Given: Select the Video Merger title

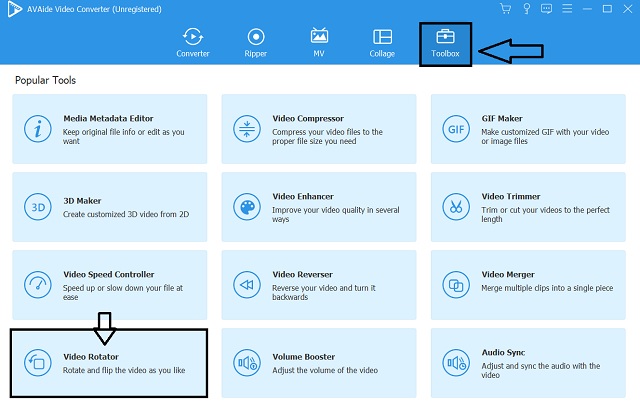Looking at the screenshot, I should tap(508, 274).
